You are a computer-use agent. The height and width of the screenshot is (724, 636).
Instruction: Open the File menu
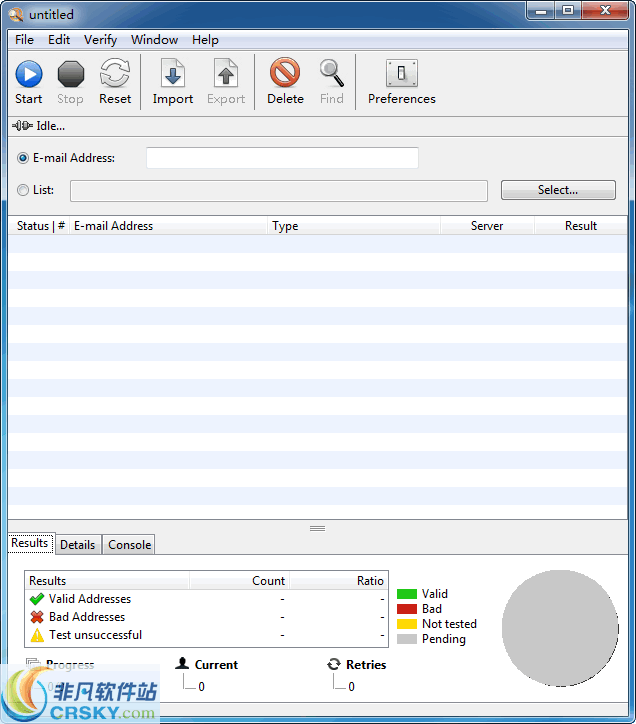24,40
